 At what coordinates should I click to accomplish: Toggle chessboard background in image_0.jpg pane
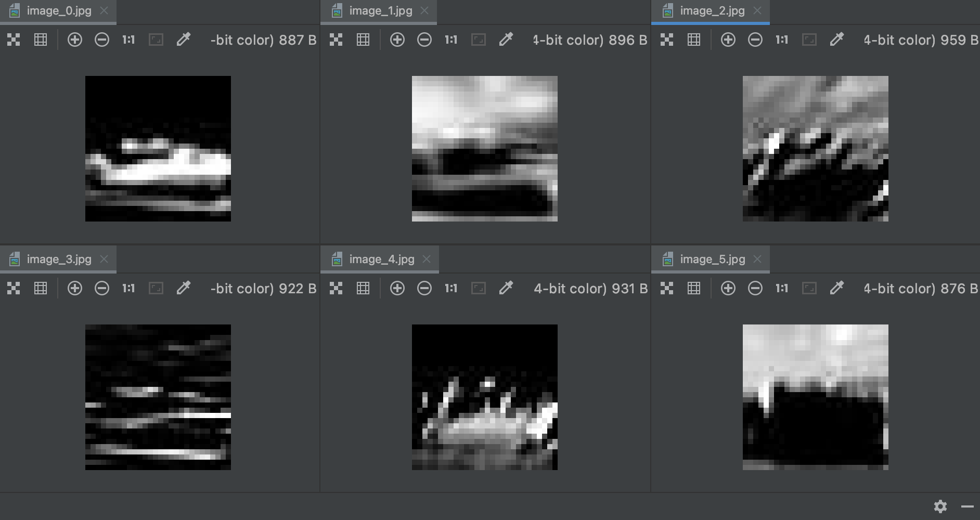(14, 40)
